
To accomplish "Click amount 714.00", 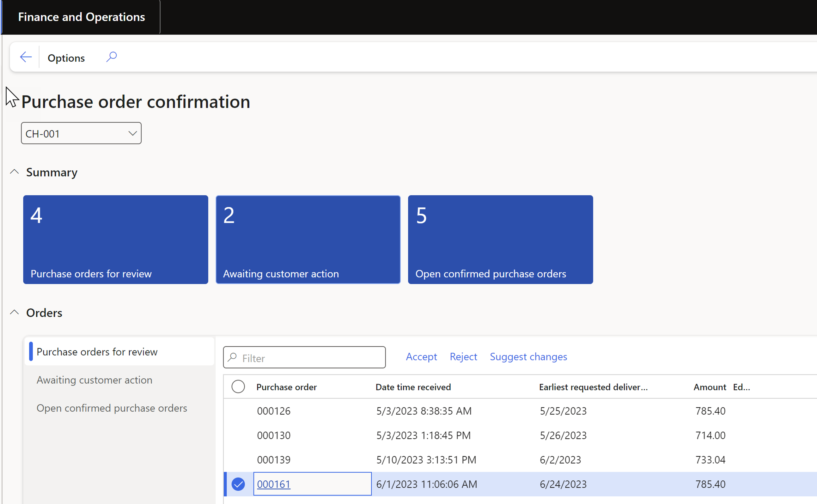I will click(x=710, y=435).
